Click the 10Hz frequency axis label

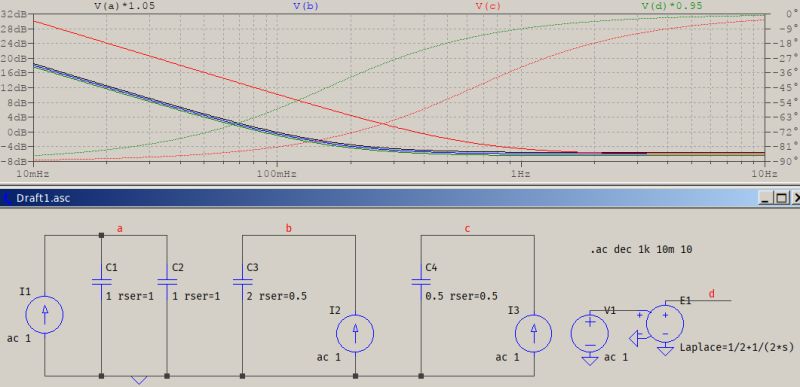coord(764,174)
